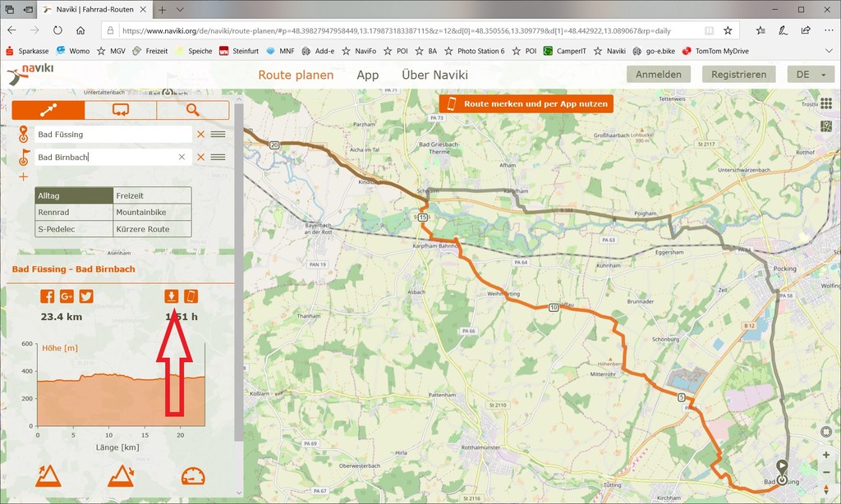Open the map grid menu icon
This screenshot has width=841, height=504.
click(x=826, y=104)
